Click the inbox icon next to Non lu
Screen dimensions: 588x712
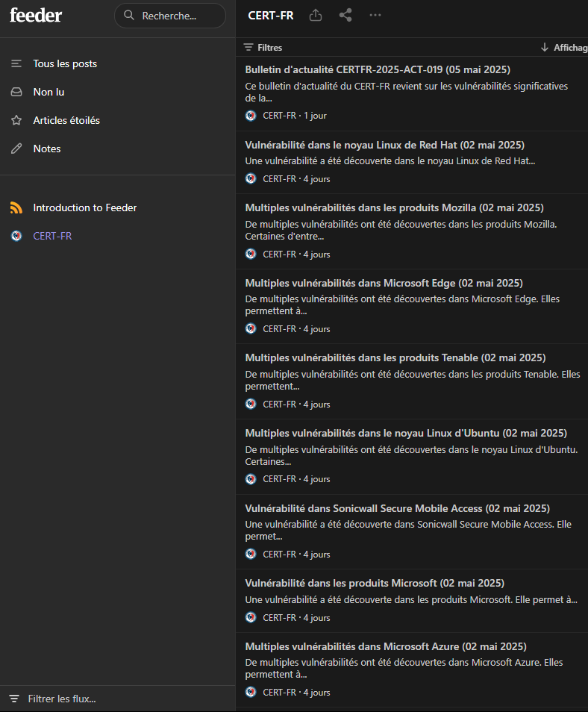tap(16, 92)
